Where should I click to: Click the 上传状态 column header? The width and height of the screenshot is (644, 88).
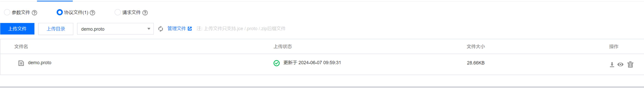tap(282, 46)
